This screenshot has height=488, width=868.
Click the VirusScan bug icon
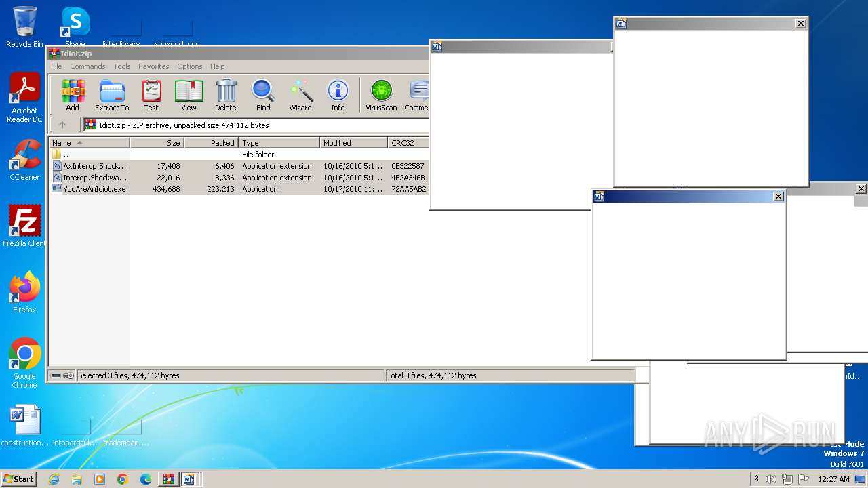[x=381, y=95]
